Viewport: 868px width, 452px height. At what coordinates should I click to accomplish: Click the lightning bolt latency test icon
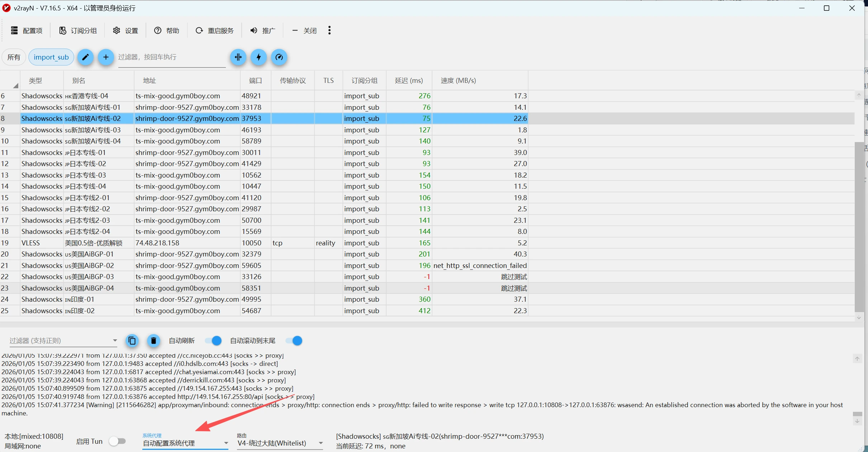[x=258, y=57]
